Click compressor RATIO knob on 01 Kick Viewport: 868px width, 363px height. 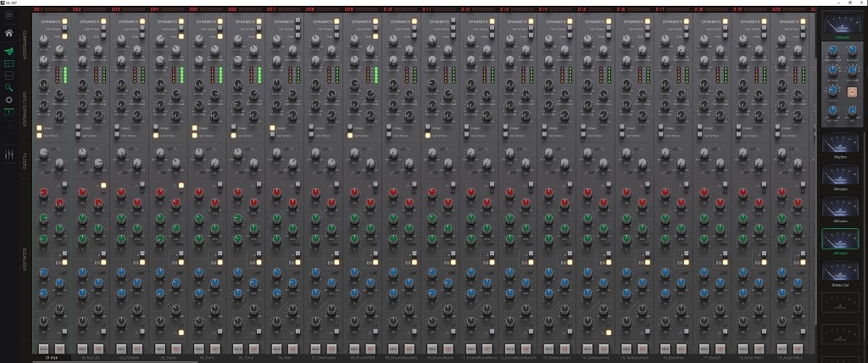[43, 40]
